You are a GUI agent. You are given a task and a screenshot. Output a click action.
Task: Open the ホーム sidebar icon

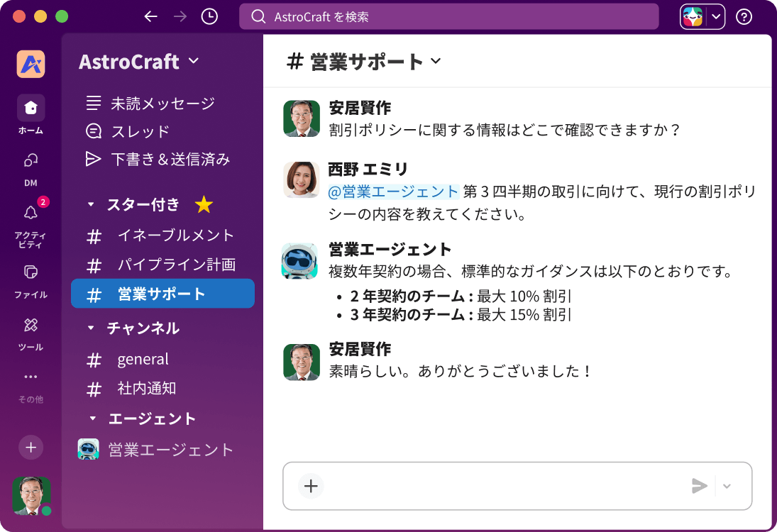coord(31,109)
